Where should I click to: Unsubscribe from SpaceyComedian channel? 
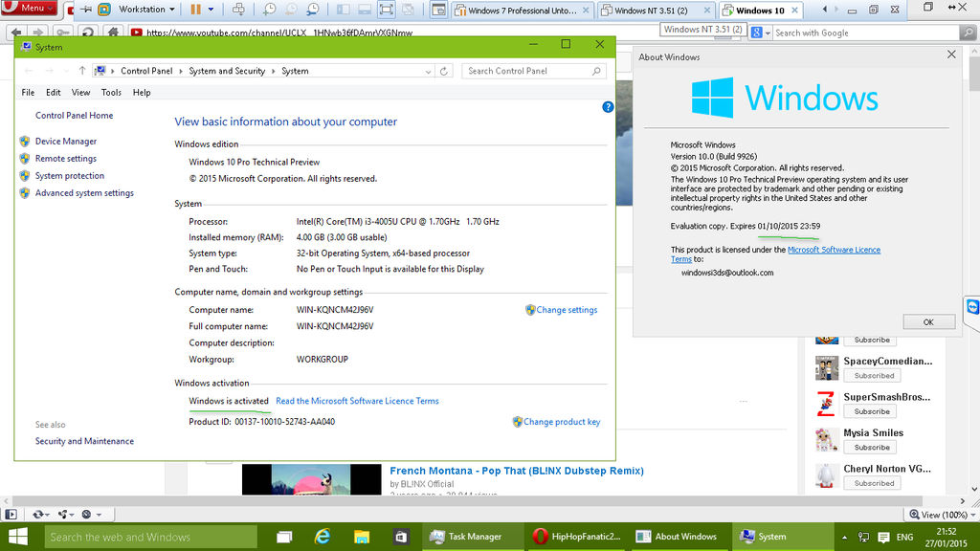(872, 375)
